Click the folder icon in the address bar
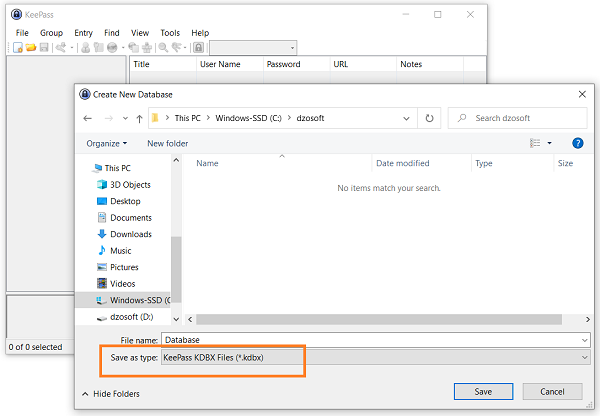 [155, 118]
